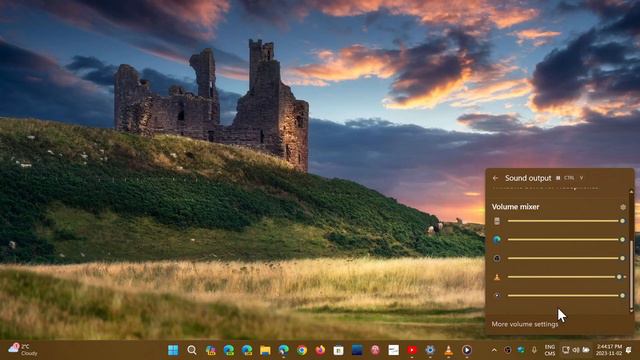Mute system sounds icon in volume mixer
Image resolution: width=640 pixels, height=360 pixels.
click(x=497, y=221)
